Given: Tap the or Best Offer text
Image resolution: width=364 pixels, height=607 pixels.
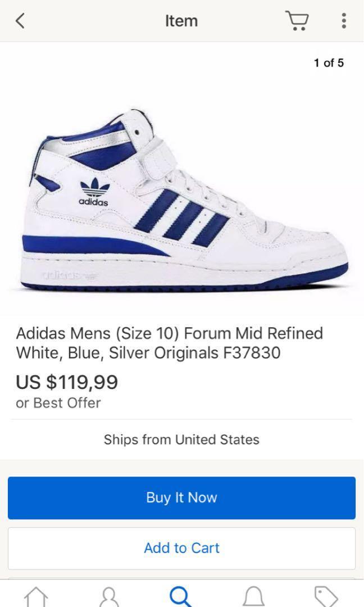Looking at the screenshot, I should 58,403.
